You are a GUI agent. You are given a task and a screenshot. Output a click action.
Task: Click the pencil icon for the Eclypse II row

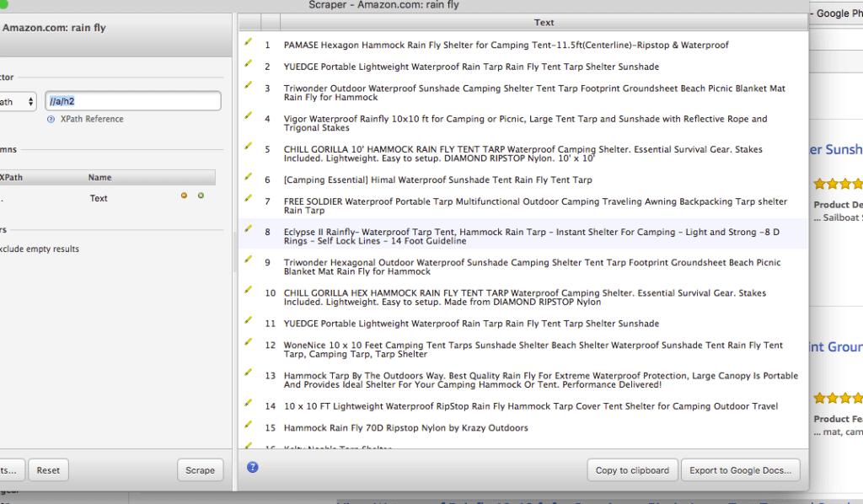pos(249,228)
